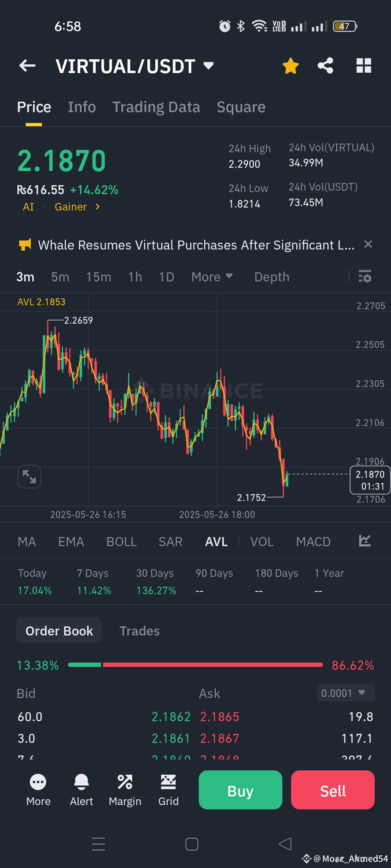Open the grid layout icon
Viewport: 391px width, 868px height.
[364, 66]
